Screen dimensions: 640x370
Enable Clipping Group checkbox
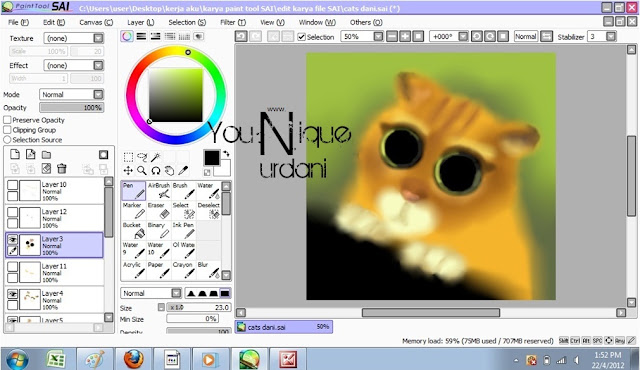pos(7,130)
